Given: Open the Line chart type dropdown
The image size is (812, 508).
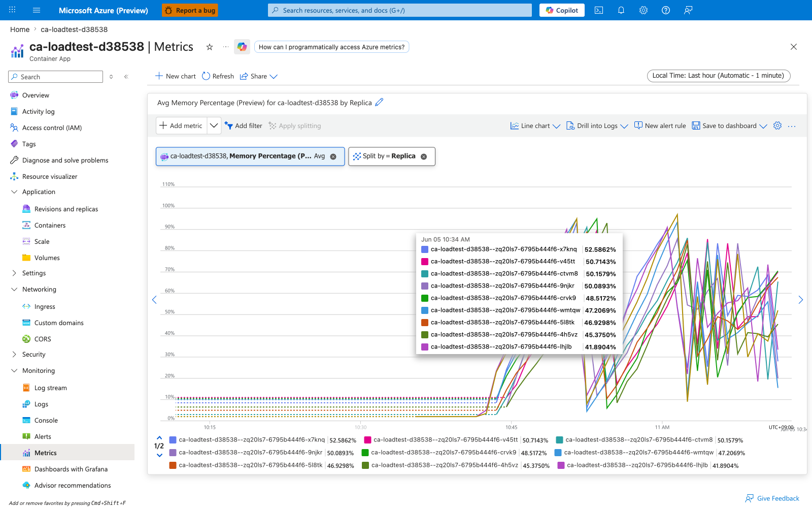Looking at the screenshot, I should tap(535, 126).
